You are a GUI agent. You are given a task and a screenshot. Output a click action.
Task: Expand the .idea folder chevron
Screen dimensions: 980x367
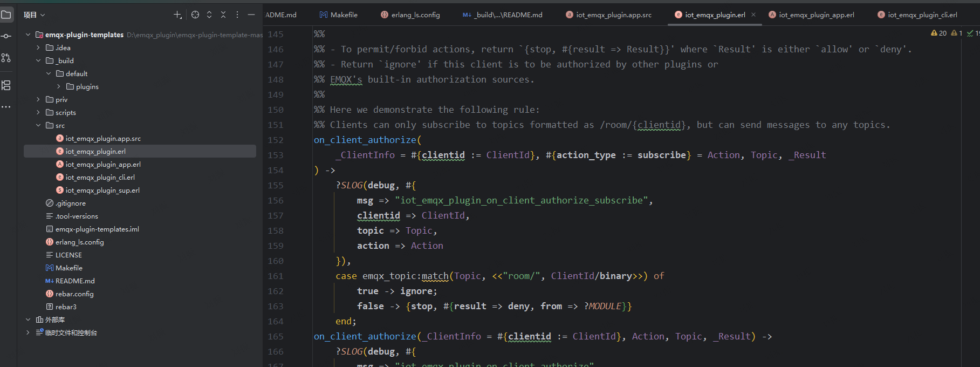(x=38, y=47)
